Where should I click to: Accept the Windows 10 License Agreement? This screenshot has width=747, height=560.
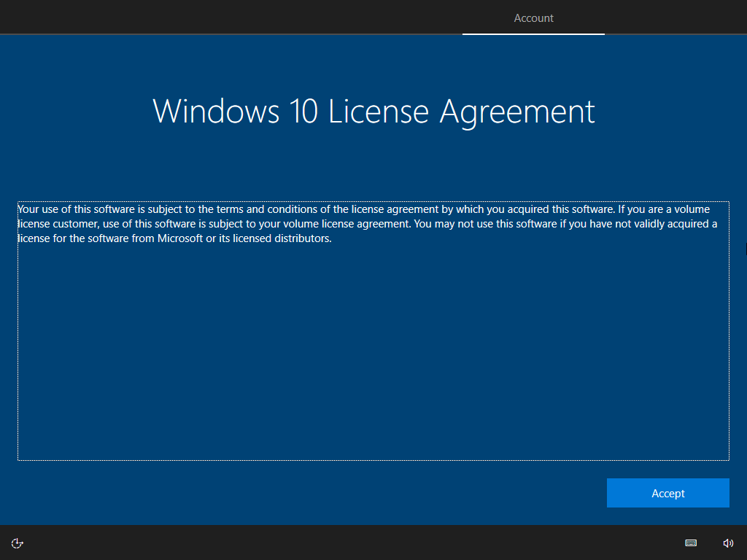point(668,493)
